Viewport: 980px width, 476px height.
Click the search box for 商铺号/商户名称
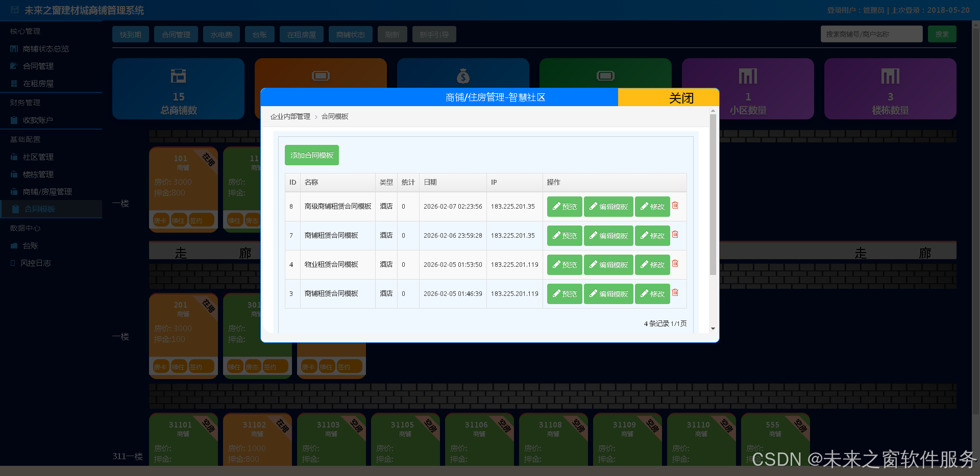click(871, 34)
